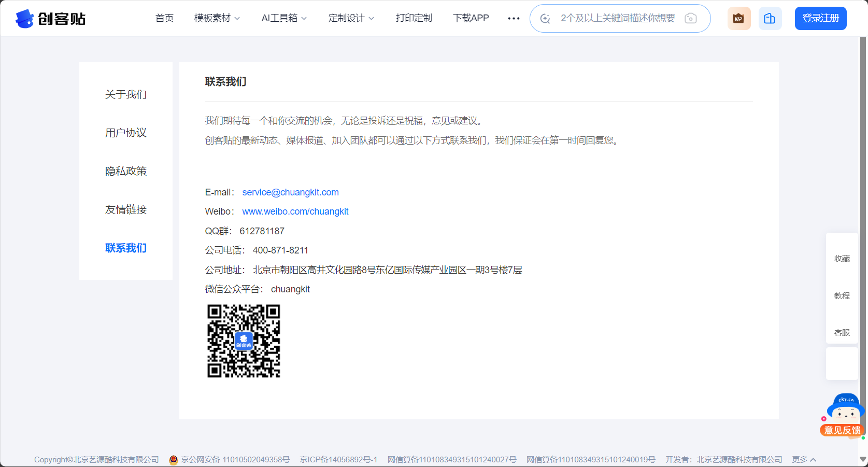Expand the AI工具箱 dropdown menu
The image size is (868, 467).
(284, 18)
